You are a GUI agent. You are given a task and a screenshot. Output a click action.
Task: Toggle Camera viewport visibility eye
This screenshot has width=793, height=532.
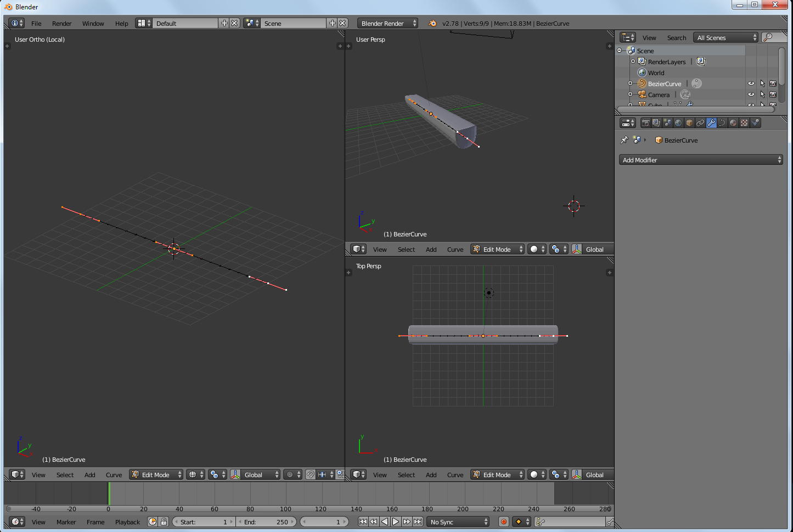pyautogui.click(x=751, y=94)
